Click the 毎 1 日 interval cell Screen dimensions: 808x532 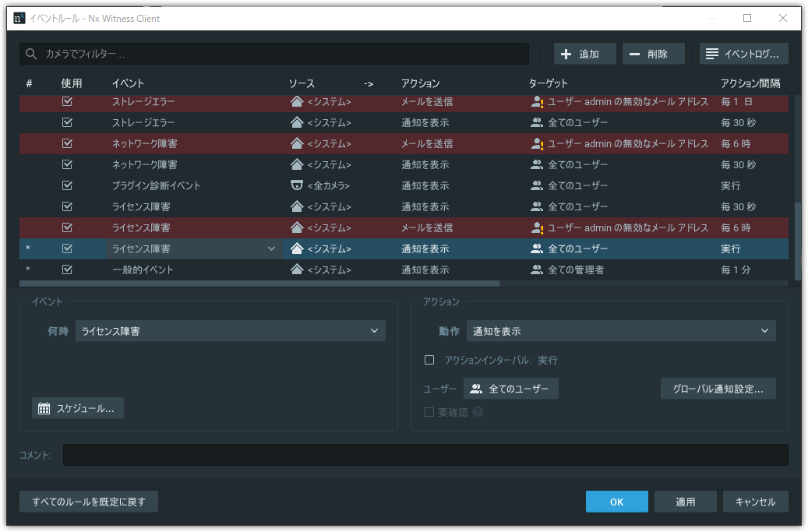tap(737, 101)
